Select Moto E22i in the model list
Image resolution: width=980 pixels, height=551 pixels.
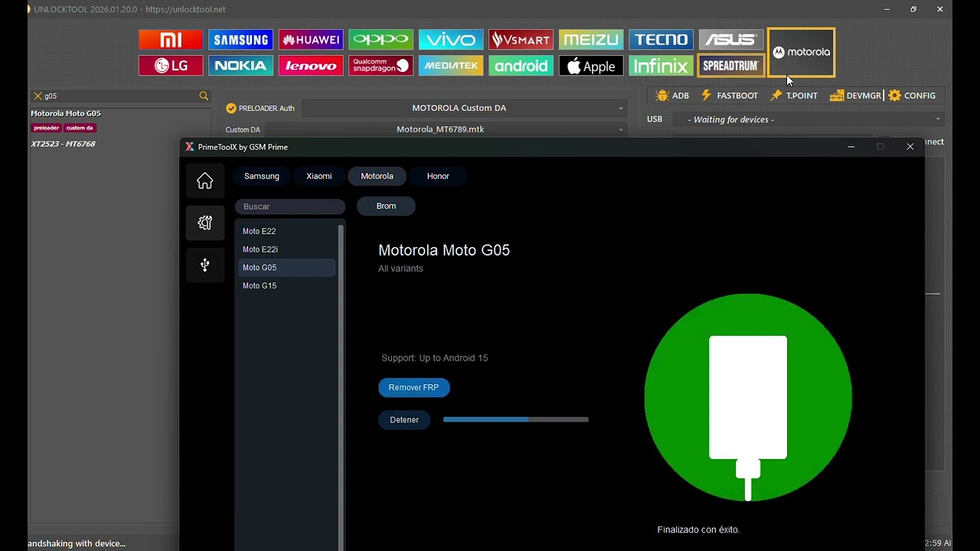[x=286, y=249]
